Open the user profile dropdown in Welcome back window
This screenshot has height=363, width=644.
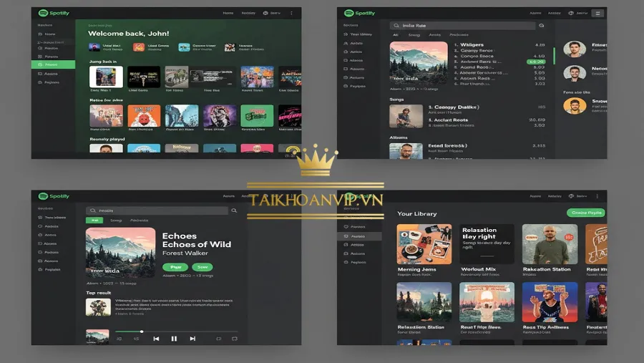[272, 13]
